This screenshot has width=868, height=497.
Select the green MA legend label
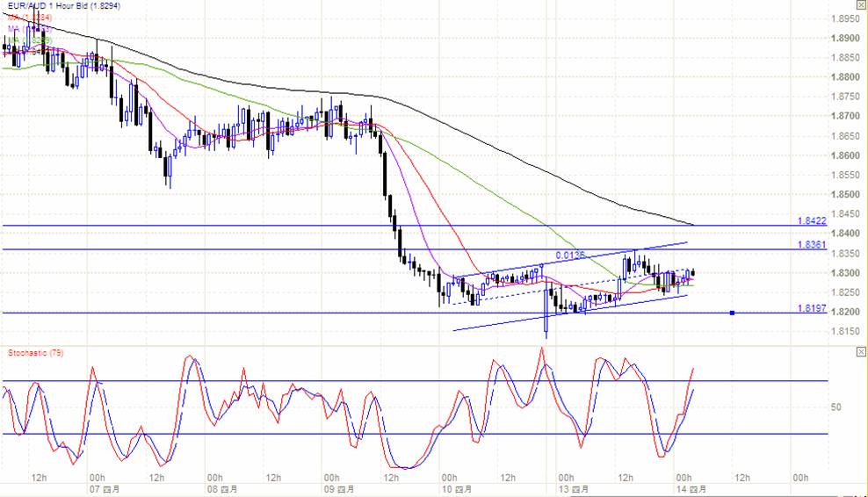click(x=29, y=40)
